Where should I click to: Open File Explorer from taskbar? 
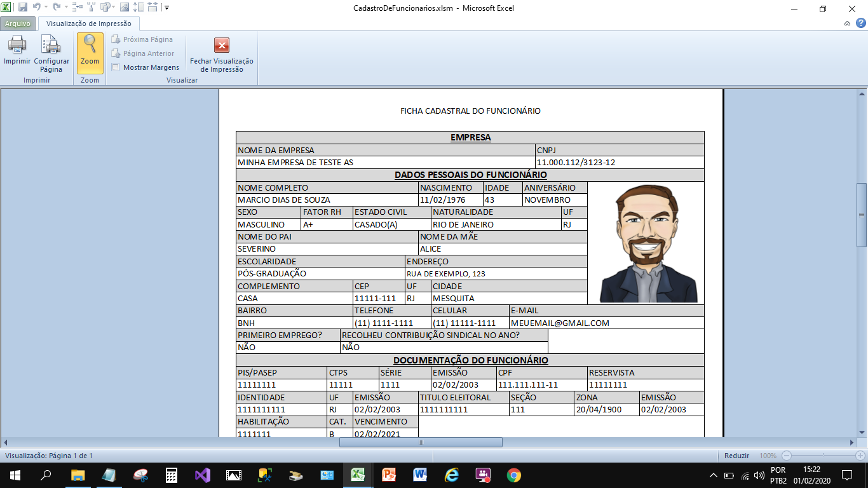coord(78,475)
